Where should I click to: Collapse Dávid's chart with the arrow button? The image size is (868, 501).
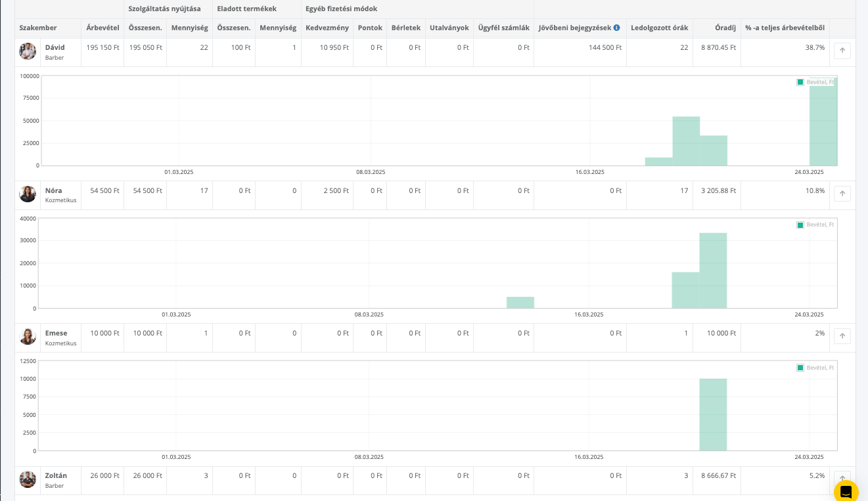point(842,51)
